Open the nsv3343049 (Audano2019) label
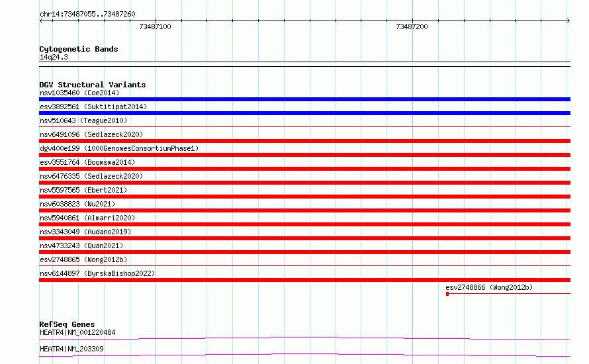Screen dimensions: 589x364 pos(85,232)
